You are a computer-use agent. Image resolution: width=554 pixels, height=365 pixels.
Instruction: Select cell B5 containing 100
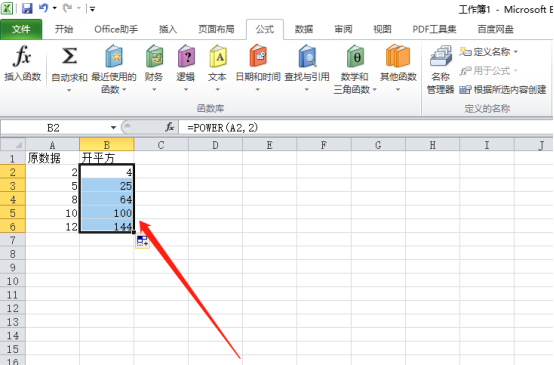pos(107,213)
